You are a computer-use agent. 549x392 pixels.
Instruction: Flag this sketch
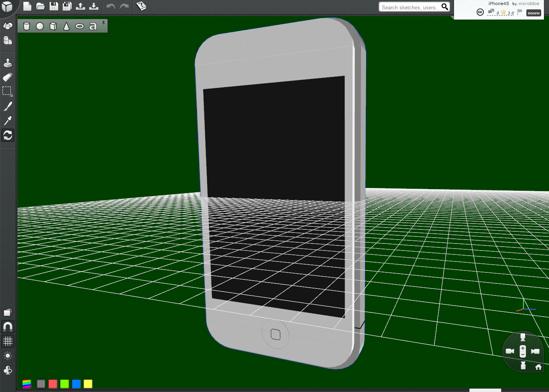pos(520,12)
